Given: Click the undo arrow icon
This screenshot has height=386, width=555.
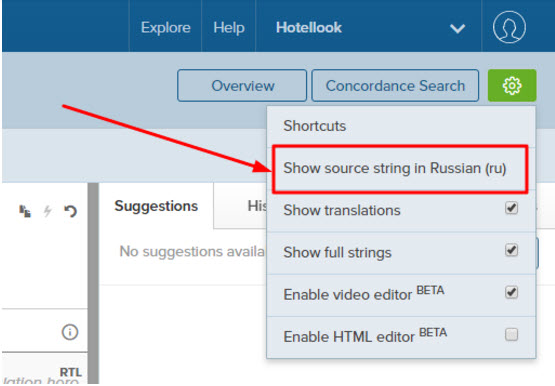Looking at the screenshot, I should (x=70, y=211).
